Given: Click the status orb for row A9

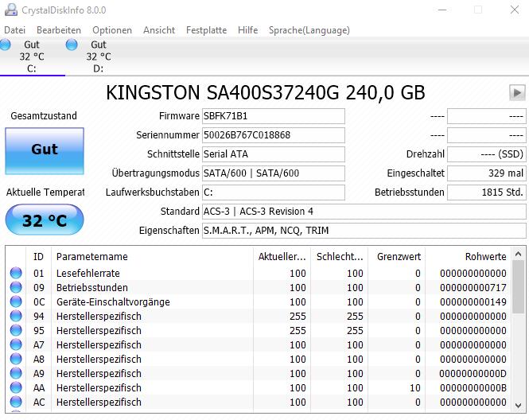Looking at the screenshot, I should (16, 373).
